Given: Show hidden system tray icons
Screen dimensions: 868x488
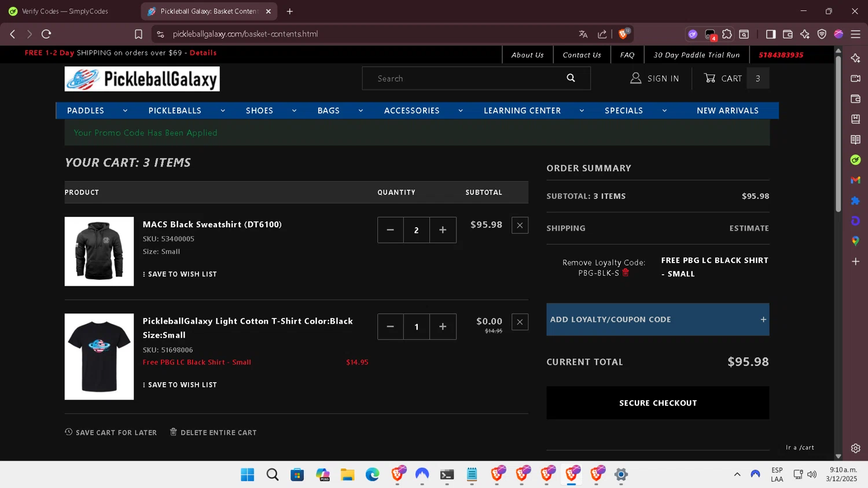Looking at the screenshot, I should click(x=737, y=474).
